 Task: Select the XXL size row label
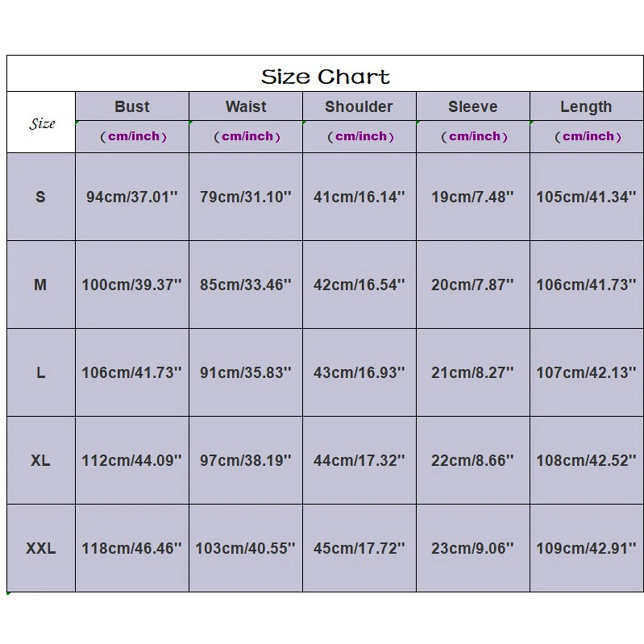[x=41, y=548]
